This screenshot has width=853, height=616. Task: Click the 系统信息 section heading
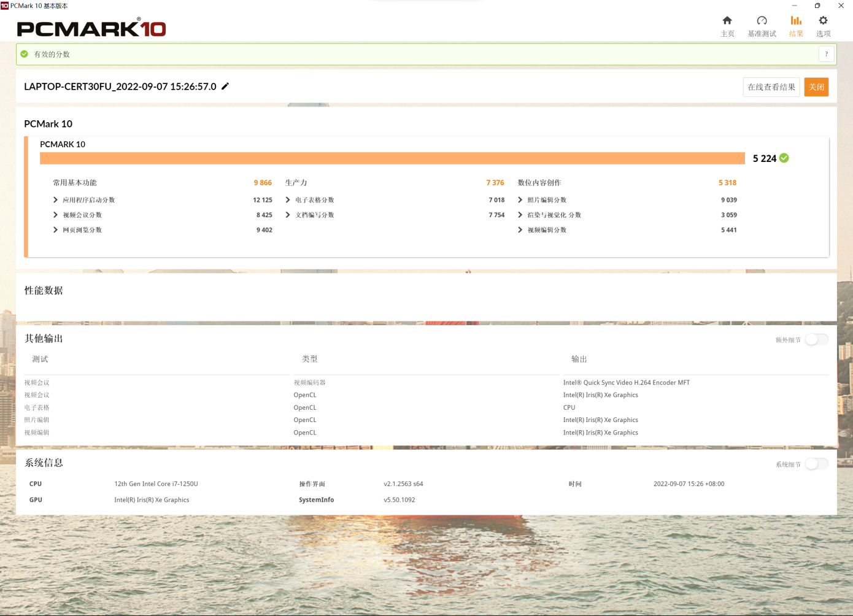tap(44, 463)
